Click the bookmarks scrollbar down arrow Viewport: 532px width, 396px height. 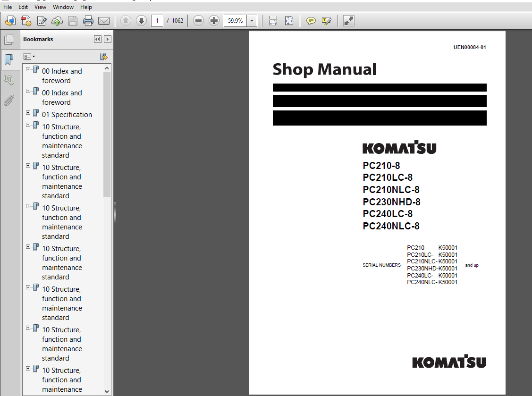107,391
